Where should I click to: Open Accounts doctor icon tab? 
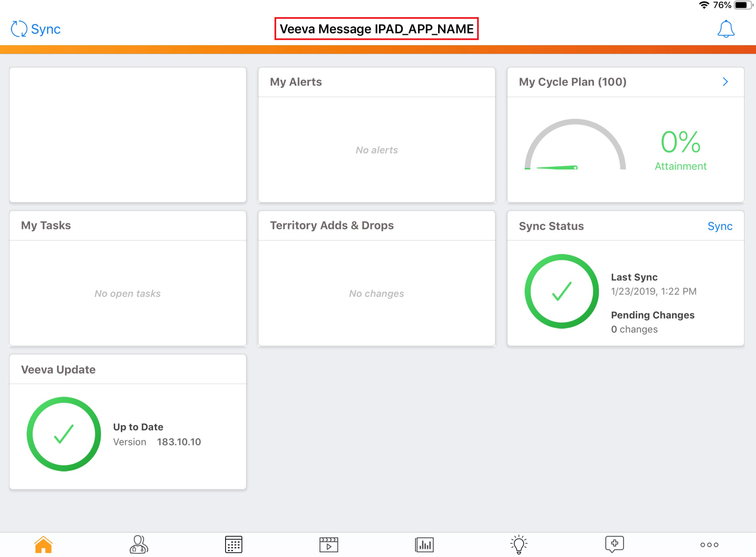pyautogui.click(x=139, y=544)
